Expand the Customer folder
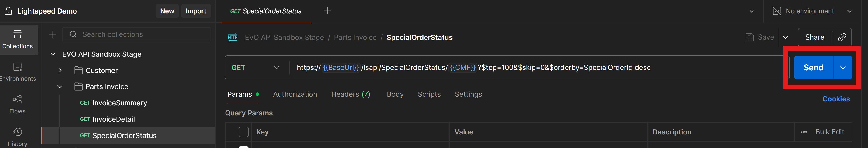Viewport: 868px width, 148px height. 60,70
